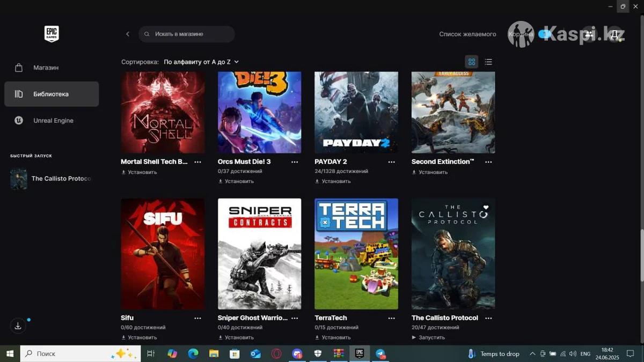Open the Epic Games logo home

point(52,34)
